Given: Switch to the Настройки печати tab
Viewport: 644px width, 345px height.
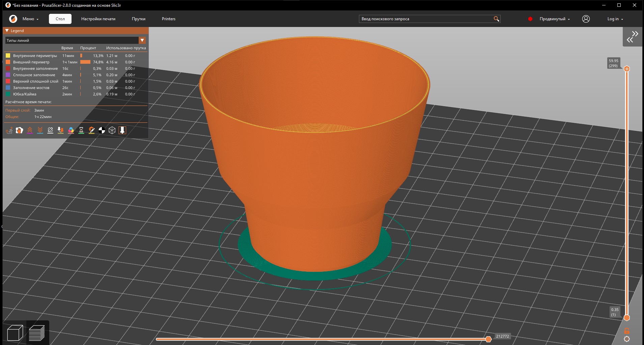Looking at the screenshot, I should click(98, 19).
